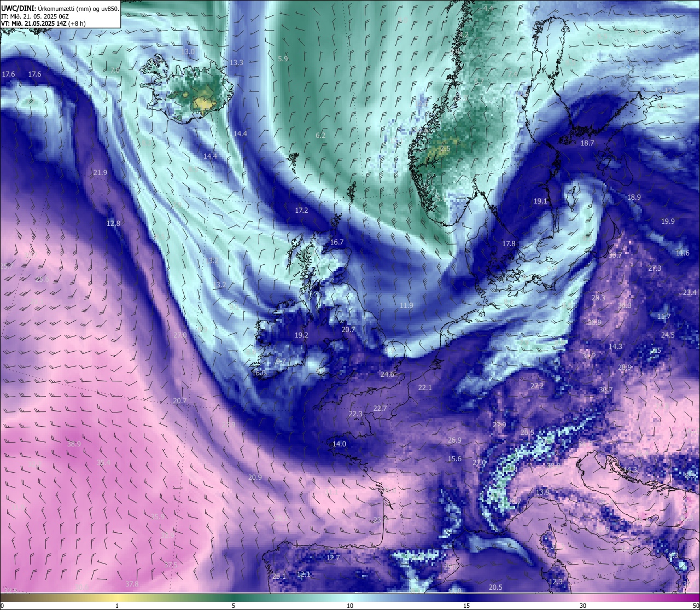Click the 19.9 value label
The image size is (700, 610).
[668, 221]
